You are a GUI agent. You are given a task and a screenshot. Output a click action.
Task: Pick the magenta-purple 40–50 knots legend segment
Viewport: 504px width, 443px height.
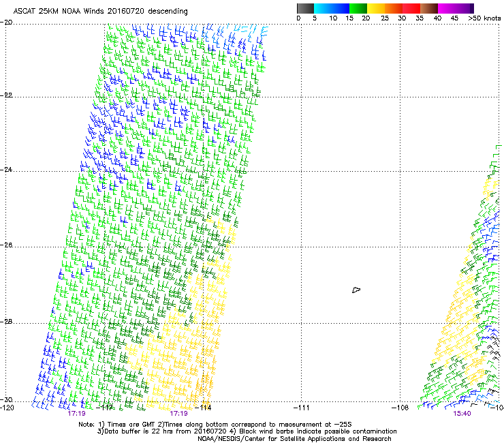(x=456, y=8)
